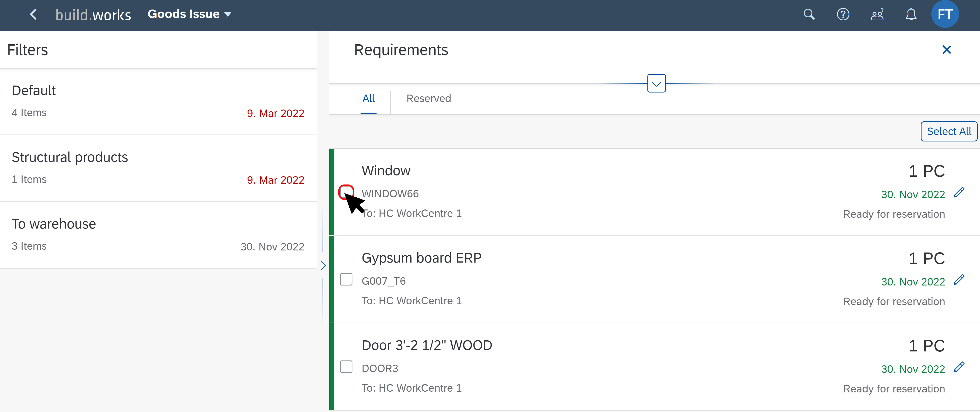Image resolution: width=980 pixels, height=412 pixels.
Task: Click Window's 30. Nov 2022 date
Action: coord(913,195)
